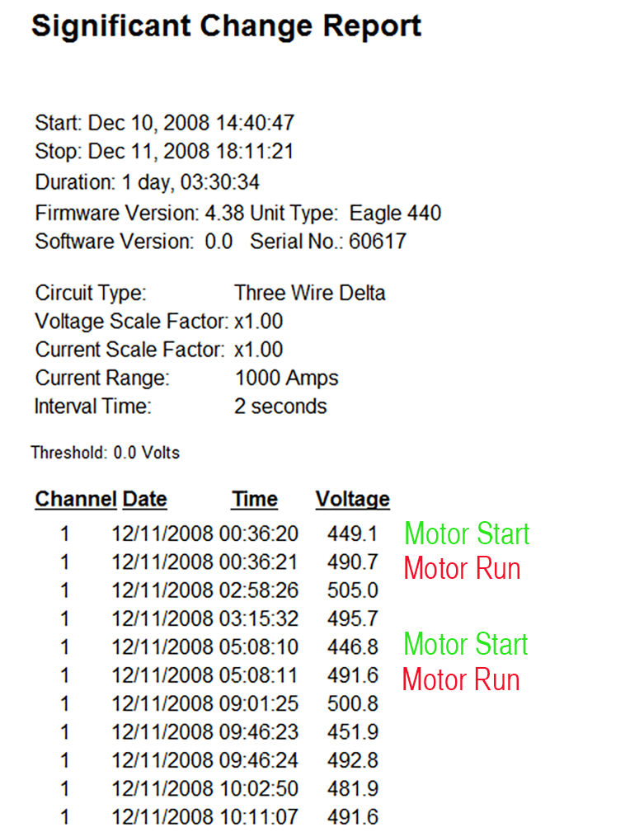Viewport: 644px width, 832px height.
Task: Click the green Motor Start label beside 449.1
Action: pos(467,534)
